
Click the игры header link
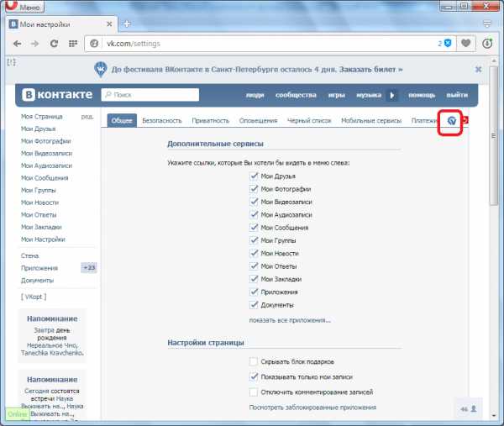click(337, 95)
